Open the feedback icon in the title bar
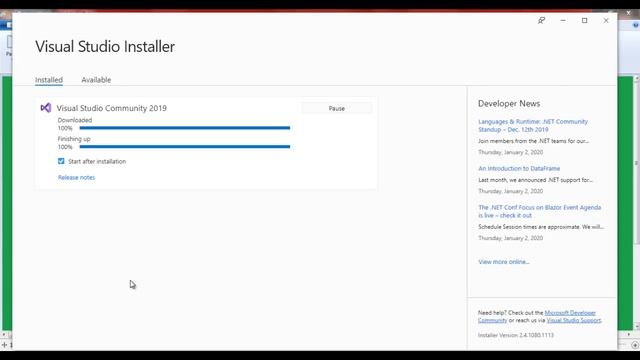 tap(541, 20)
